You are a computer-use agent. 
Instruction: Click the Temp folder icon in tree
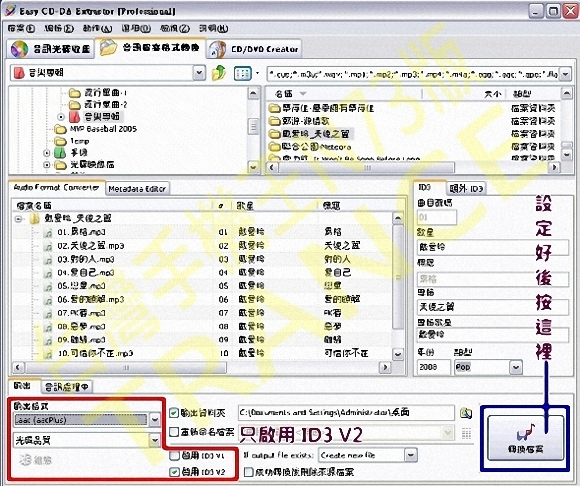(x=60, y=141)
